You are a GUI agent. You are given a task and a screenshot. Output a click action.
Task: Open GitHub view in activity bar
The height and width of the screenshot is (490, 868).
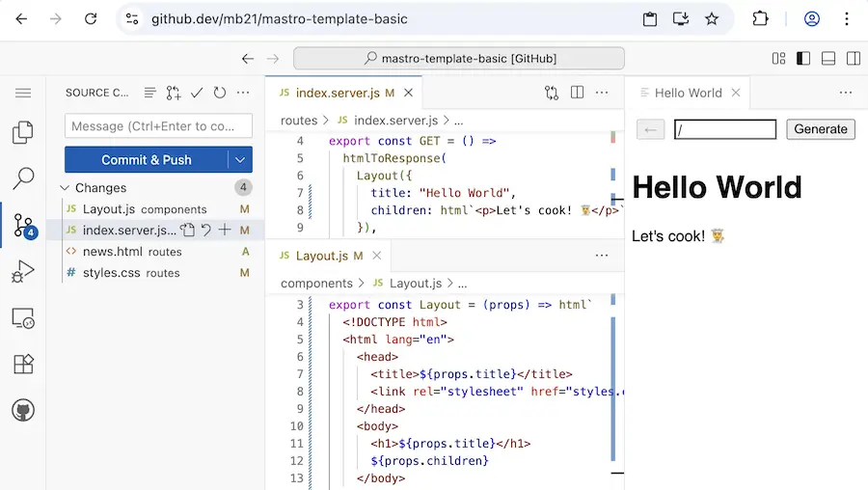(x=23, y=411)
